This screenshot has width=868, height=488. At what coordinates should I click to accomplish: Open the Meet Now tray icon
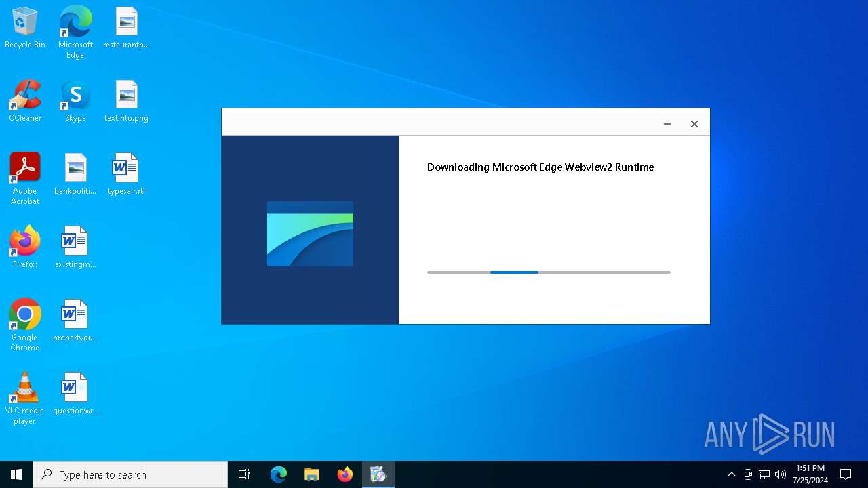pyautogui.click(x=748, y=474)
